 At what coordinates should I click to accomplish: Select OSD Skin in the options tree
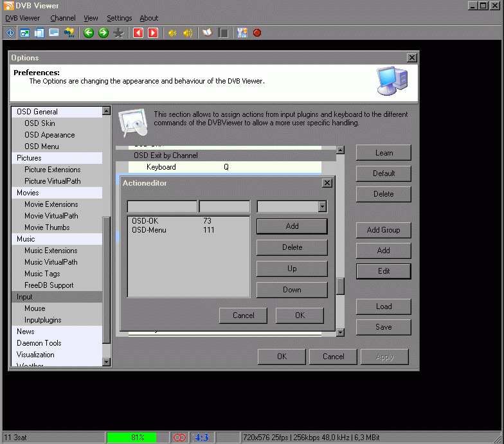click(40, 123)
